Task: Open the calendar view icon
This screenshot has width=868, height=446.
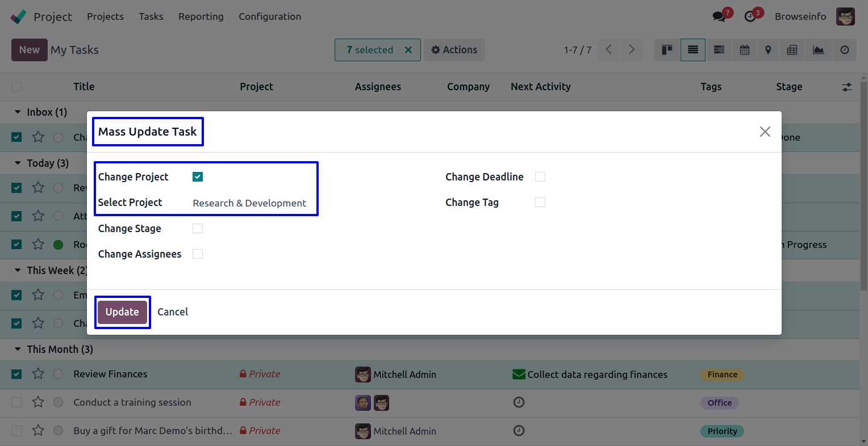Action: (745, 50)
